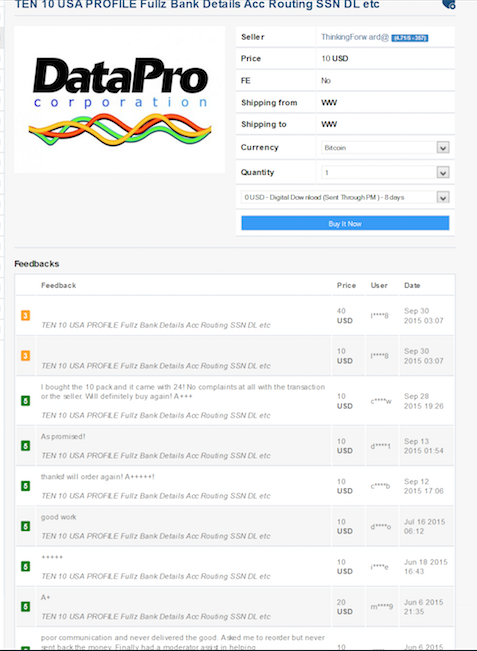
Task: Expand the Quantity dropdown
Action: coord(385,173)
